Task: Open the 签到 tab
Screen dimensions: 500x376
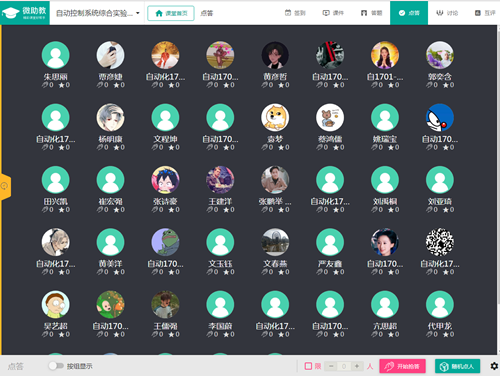Action: 295,13
